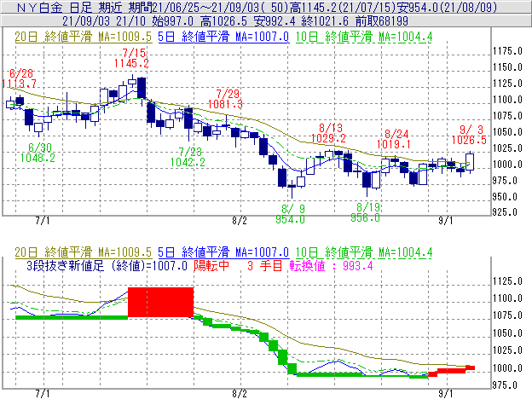Click the 6/28 1113.7 peak label
The image size is (532, 405).
19,78
